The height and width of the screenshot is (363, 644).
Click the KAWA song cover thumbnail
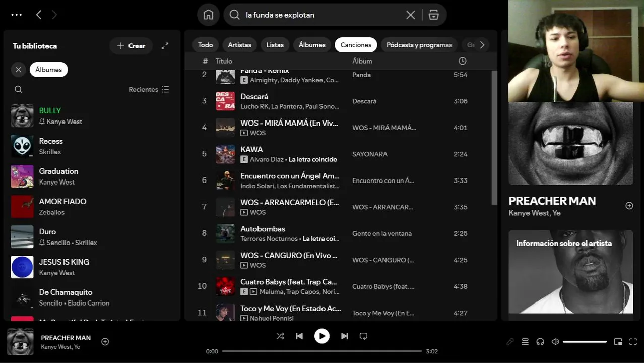225,154
